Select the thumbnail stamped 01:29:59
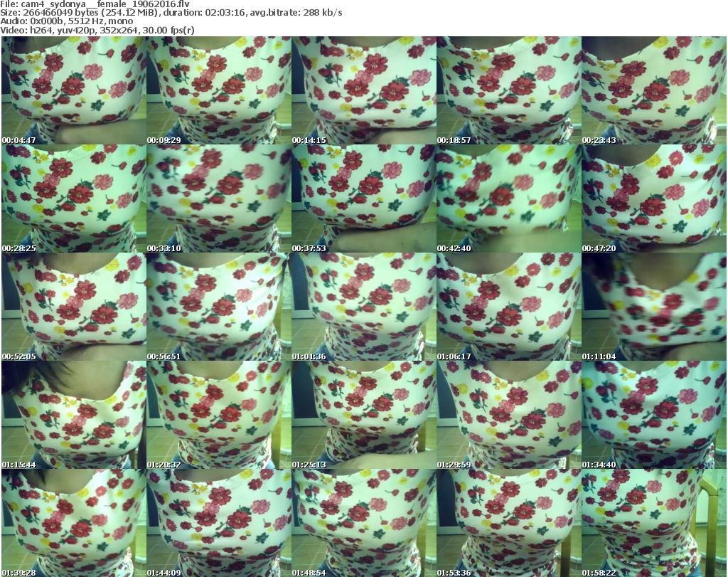Viewport: 728px width, 577px height. tap(509, 415)
